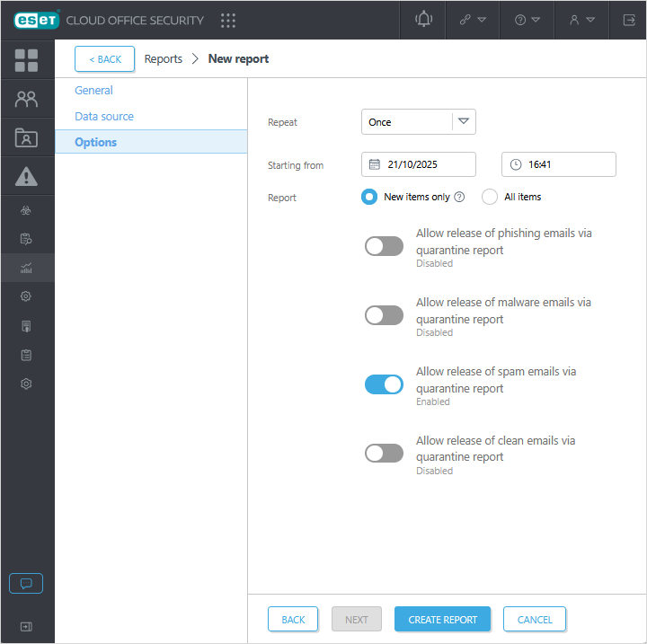
Task: Open the biohazard Quarantine icon in sidebar
Action: 27,210
